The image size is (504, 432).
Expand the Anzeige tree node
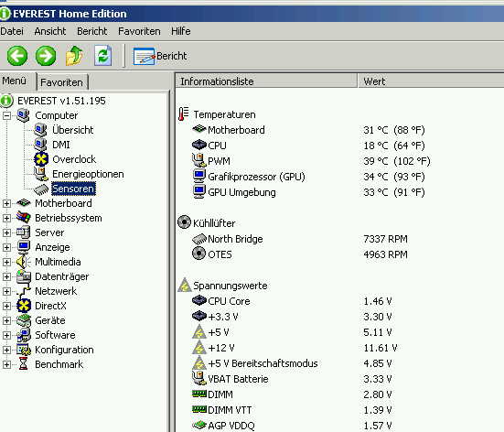tap(6, 247)
